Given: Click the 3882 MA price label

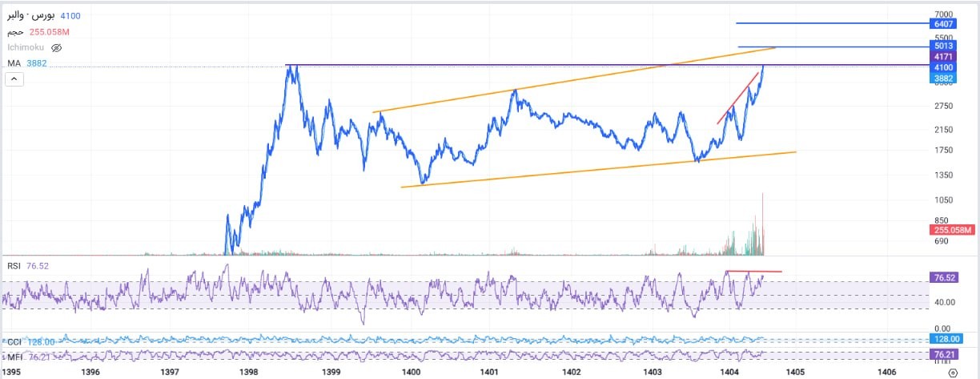Looking at the screenshot, I should [942, 79].
